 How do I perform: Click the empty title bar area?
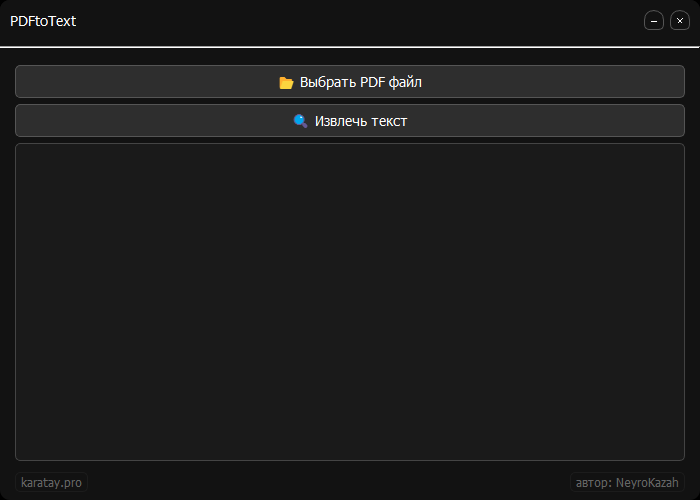pyautogui.click(x=357, y=21)
